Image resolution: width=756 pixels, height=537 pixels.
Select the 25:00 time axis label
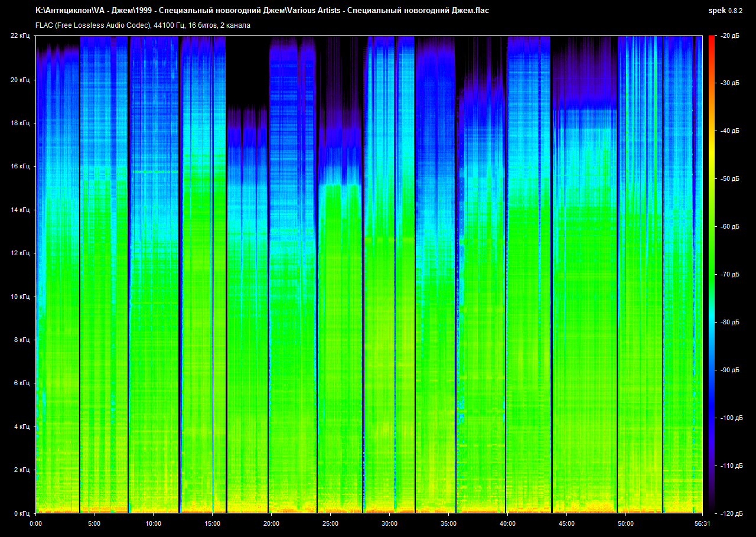(330, 523)
